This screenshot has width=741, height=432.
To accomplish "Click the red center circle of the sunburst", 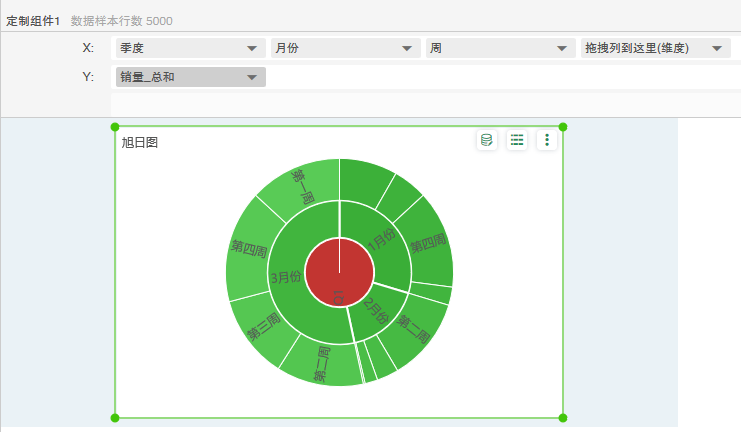I will 328,272.
